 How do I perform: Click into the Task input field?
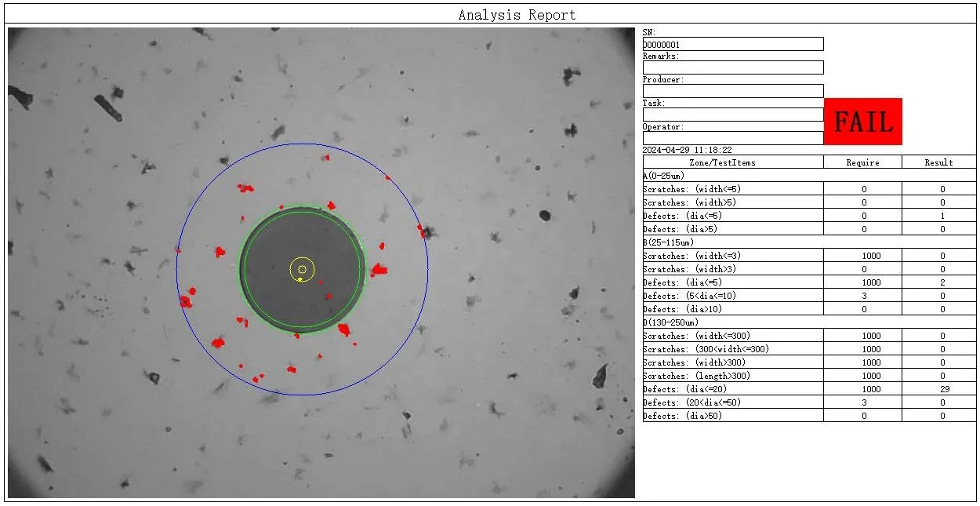[x=732, y=115]
